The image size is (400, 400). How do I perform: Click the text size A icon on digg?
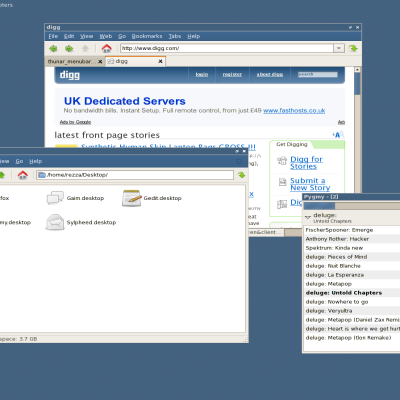point(338,135)
